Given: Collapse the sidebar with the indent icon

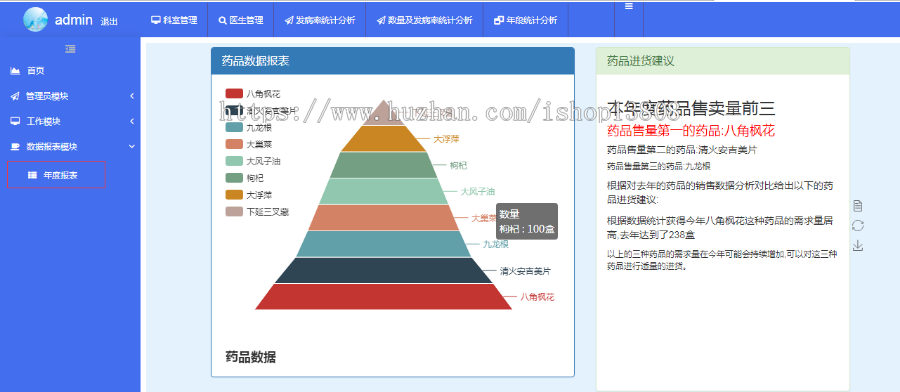Looking at the screenshot, I should [x=70, y=49].
